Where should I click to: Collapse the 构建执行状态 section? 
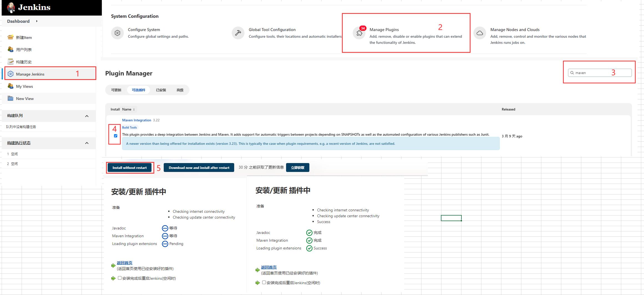tap(87, 143)
